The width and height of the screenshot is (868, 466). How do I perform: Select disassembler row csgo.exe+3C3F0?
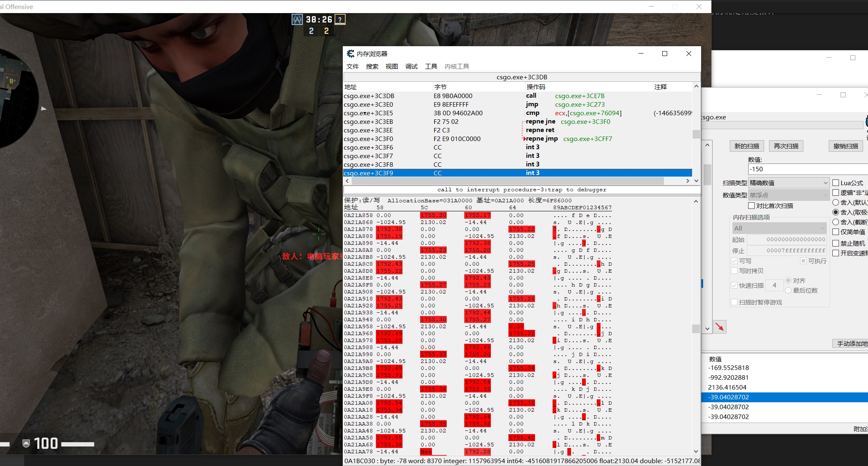tap(517, 139)
